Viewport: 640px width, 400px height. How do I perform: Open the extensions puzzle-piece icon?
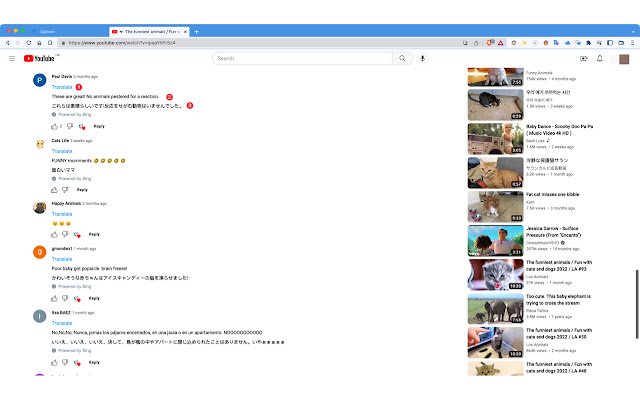click(x=588, y=43)
